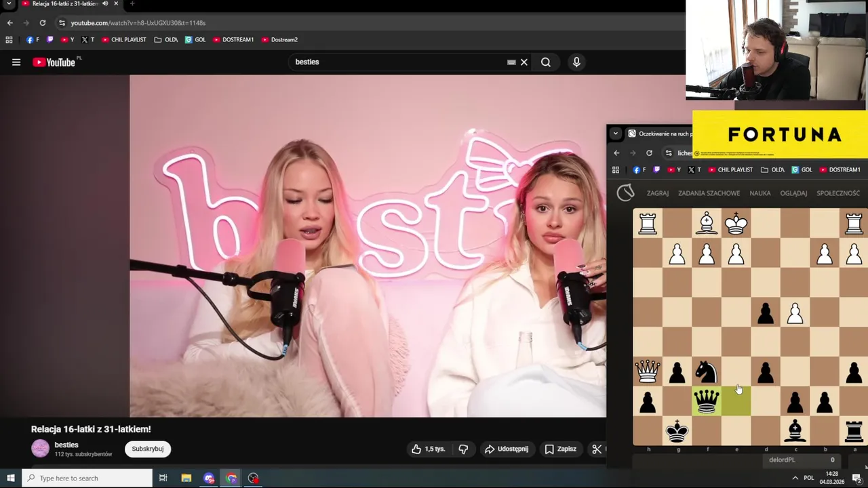
Task: Select the black king on the board
Action: click(x=677, y=430)
